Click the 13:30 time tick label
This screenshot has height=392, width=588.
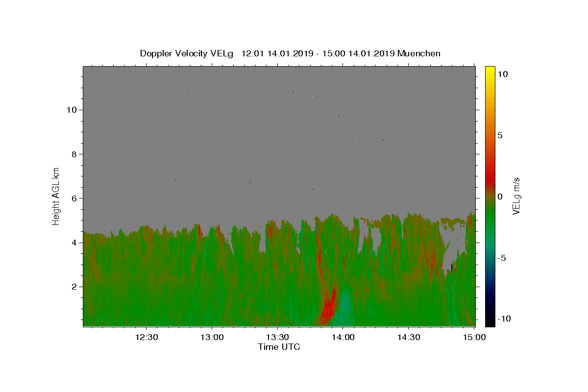tap(277, 337)
